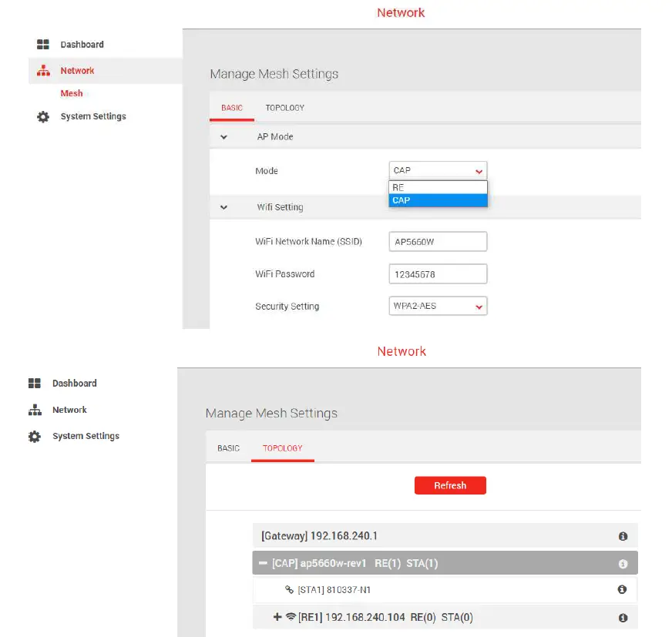Collapse the Wifi Setting section chevron
The height and width of the screenshot is (637, 672).
pyautogui.click(x=223, y=207)
